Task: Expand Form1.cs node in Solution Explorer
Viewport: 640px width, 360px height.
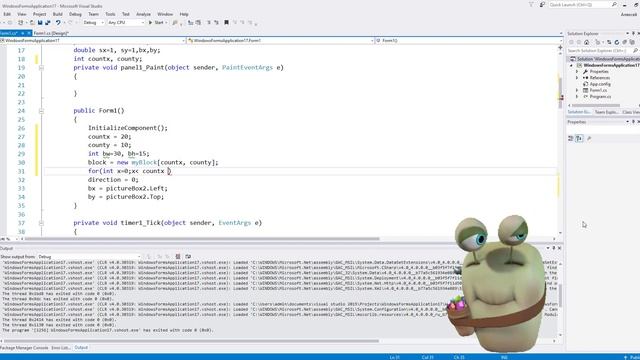Action: pyautogui.click(x=577, y=90)
